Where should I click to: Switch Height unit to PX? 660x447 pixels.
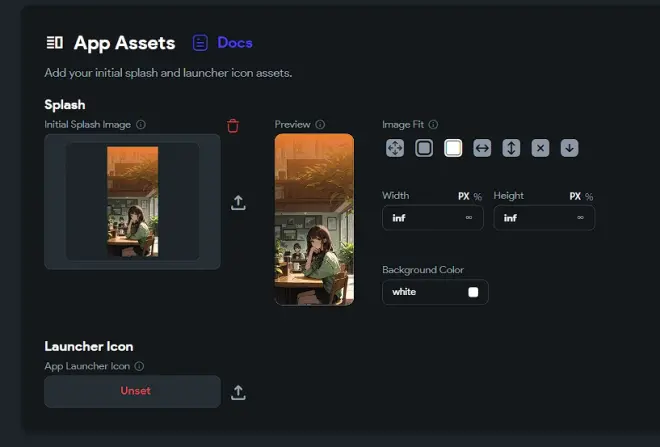[575, 197]
